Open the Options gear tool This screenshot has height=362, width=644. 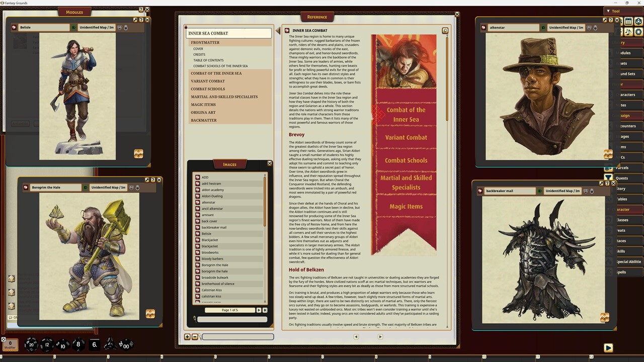pos(638,32)
